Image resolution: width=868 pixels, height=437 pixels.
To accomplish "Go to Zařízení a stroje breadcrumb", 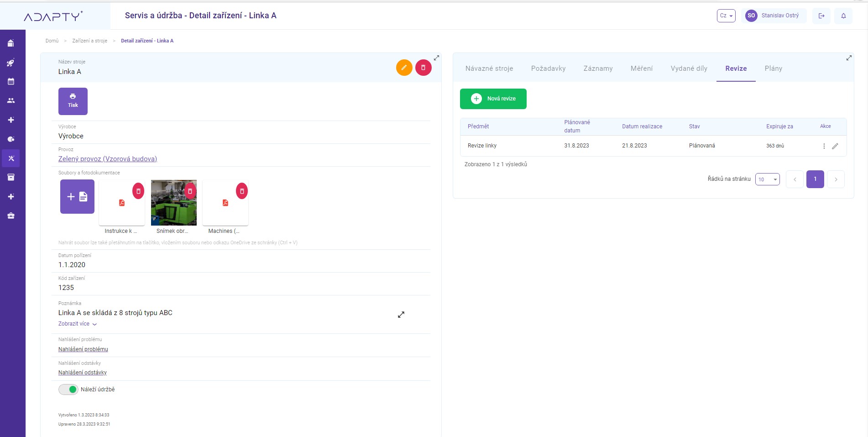I will [x=90, y=41].
